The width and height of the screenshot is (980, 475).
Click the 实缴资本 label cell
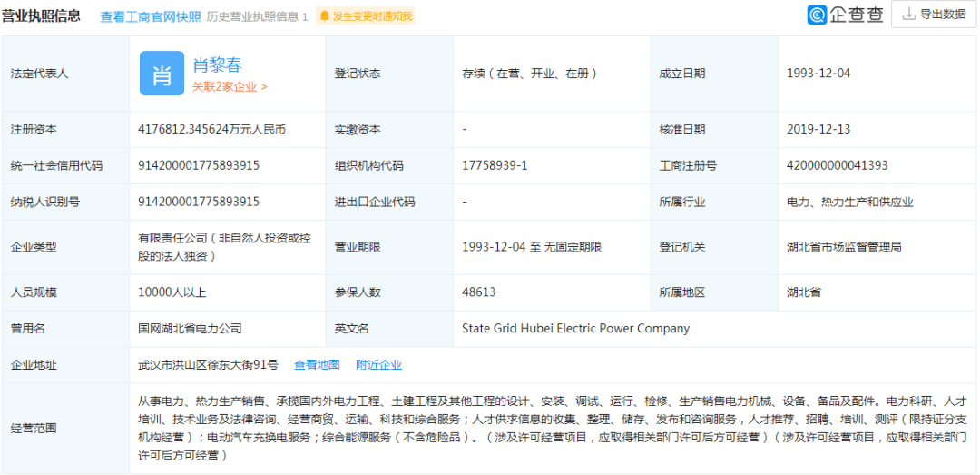[x=389, y=130]
